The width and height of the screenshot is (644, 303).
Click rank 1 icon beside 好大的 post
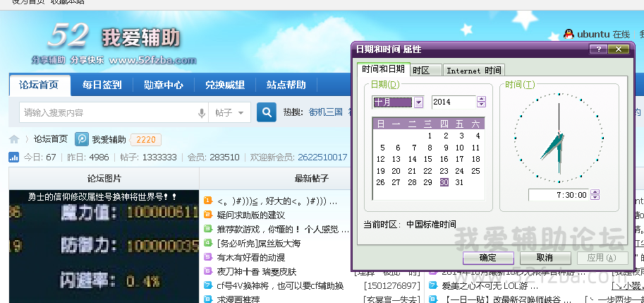tap(208, 201)
